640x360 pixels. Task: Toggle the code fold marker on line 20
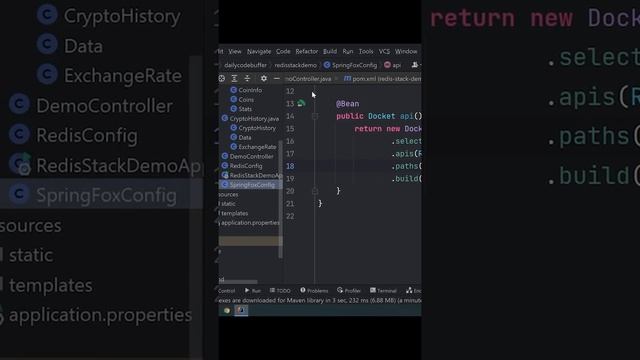tap(315, 191)
